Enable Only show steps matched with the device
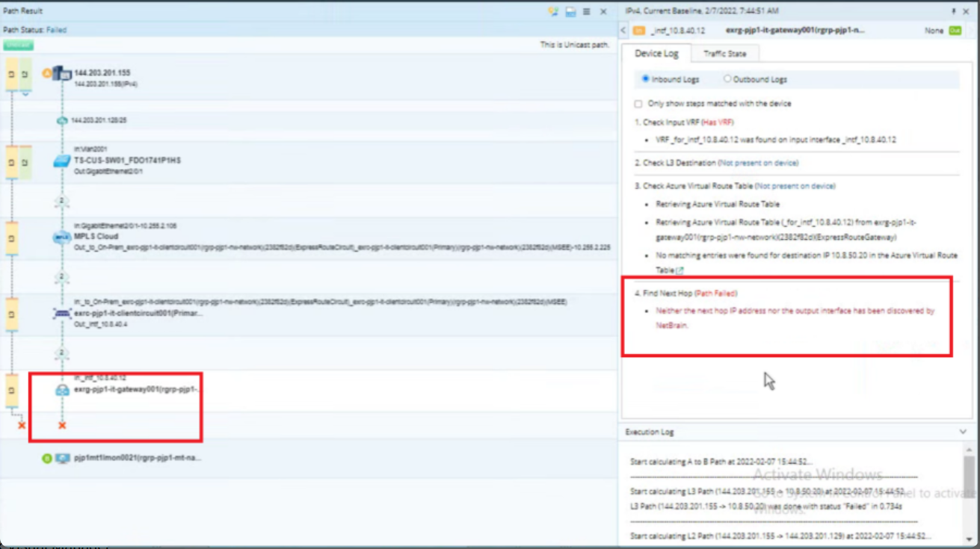Image resolution: width=980 pixels, height=549 pixels. pos(638,104)
